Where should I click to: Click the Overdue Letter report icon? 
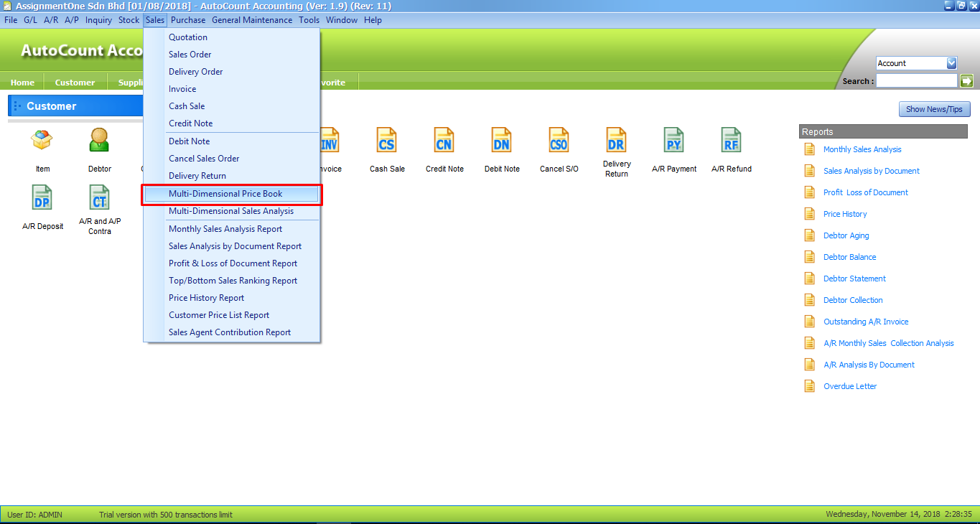[x=810, y=386]
